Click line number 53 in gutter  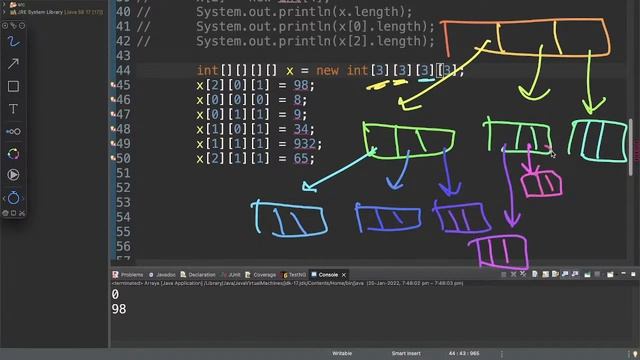[123, 202]
